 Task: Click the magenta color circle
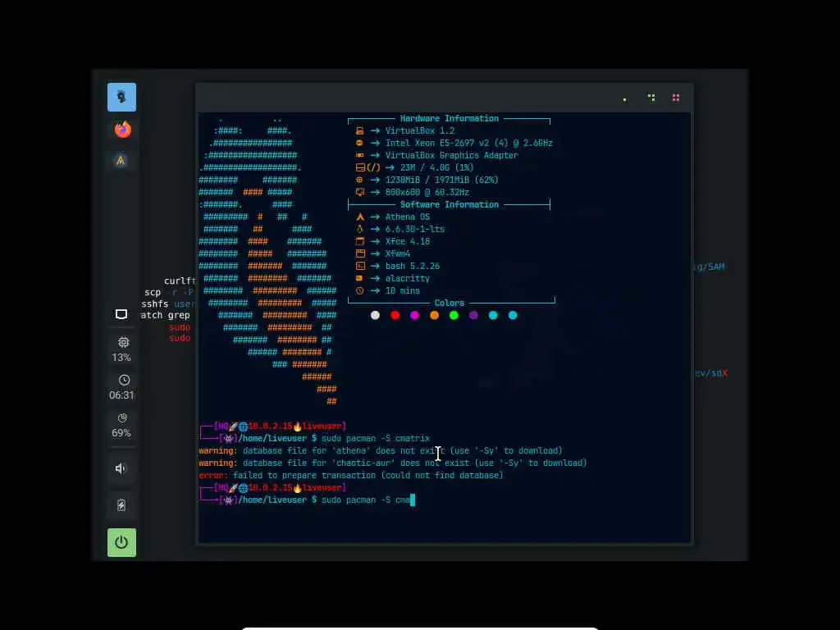pyautogui.click(x=414, y=315)
